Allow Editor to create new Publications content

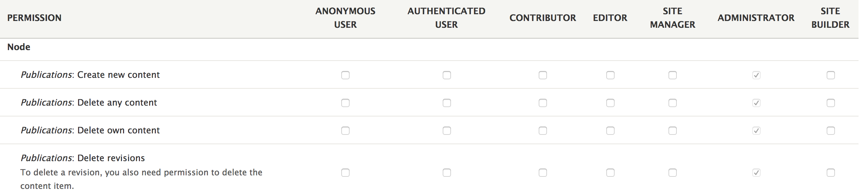click(610, 75)
